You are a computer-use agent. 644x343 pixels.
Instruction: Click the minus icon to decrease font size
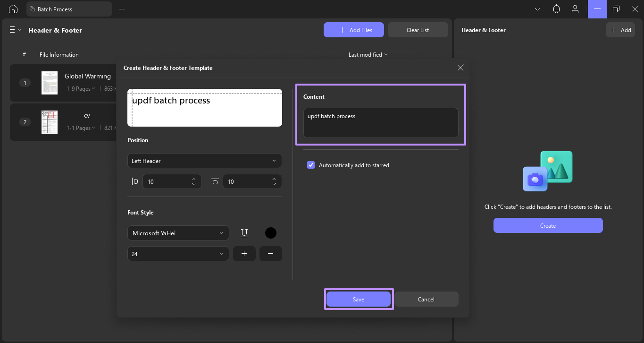(270, 254)
